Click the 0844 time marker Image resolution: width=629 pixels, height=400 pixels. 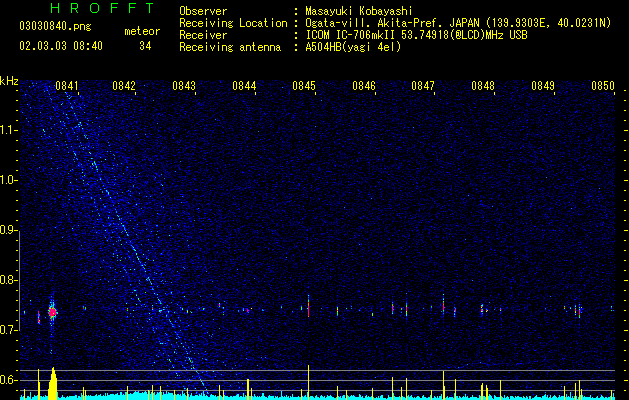(x=244, y=86)
